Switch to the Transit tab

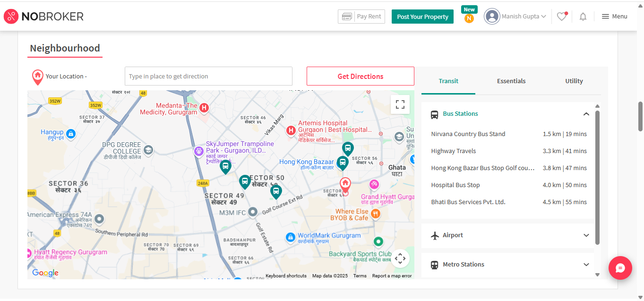(x=448, y=81)
